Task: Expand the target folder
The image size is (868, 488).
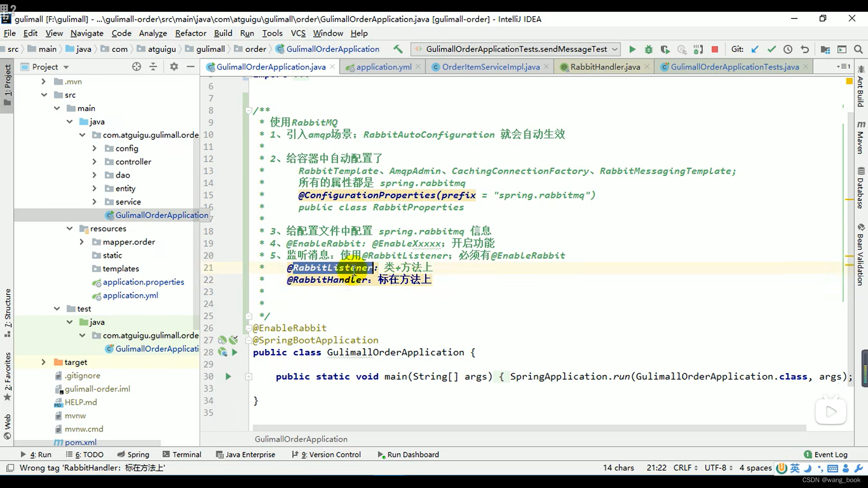Action: click(x=43, y=362)
